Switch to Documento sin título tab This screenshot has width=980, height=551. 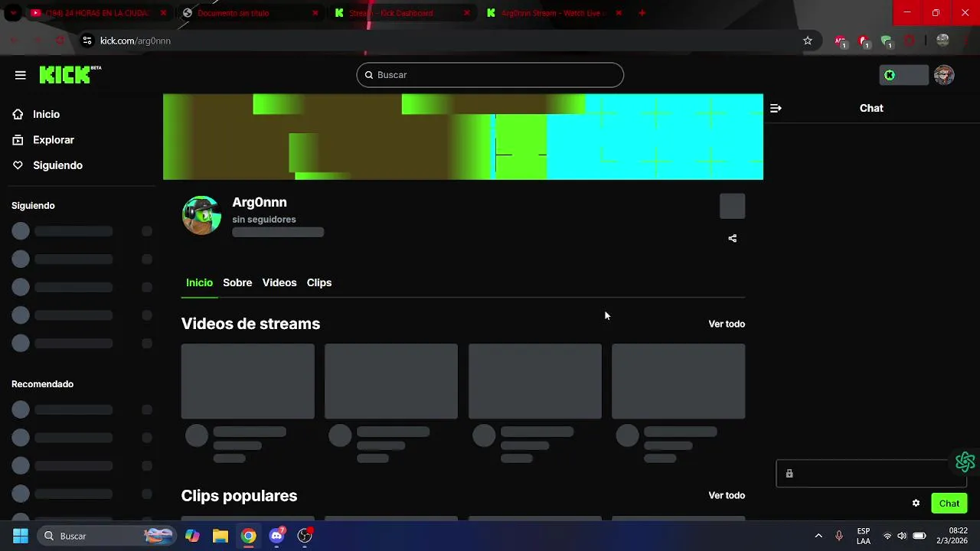[250, 13]
